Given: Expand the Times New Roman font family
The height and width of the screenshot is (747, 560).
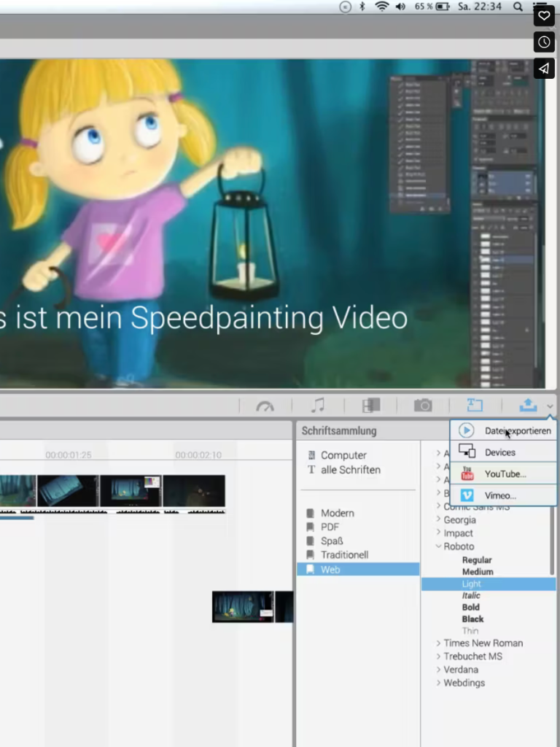Looking at the screenshot, I should [438, 643].
